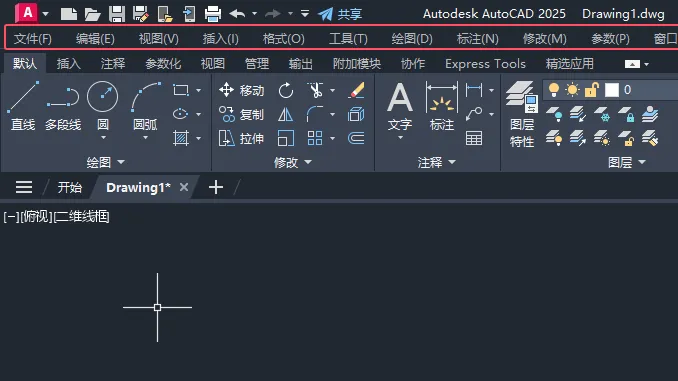Toggle layer on/off lightbulb icon
Viewport: 678px width, 381px height.
(x=553, y=90)
